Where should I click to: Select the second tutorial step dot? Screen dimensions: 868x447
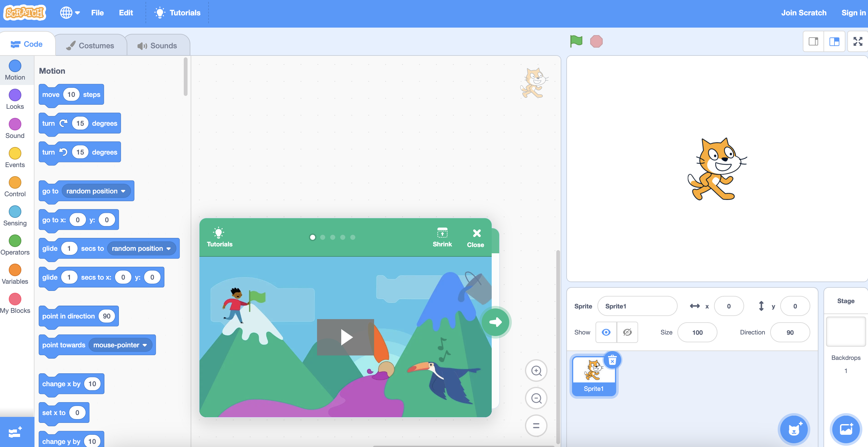[322, 237]
